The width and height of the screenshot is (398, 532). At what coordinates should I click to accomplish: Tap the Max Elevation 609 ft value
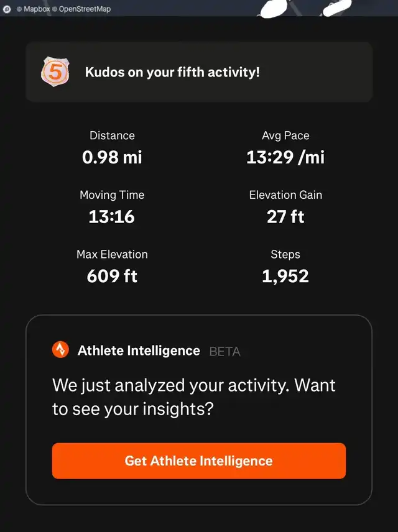click(112, 276)
